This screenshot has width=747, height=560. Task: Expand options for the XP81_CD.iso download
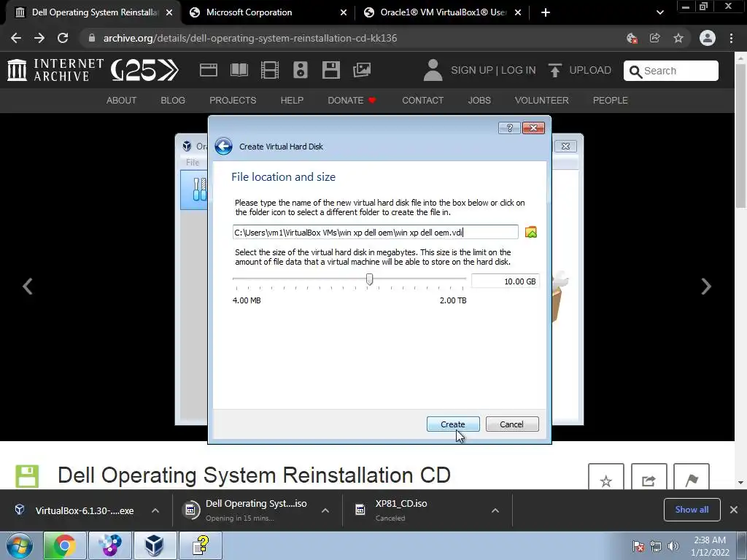(495, 510)
